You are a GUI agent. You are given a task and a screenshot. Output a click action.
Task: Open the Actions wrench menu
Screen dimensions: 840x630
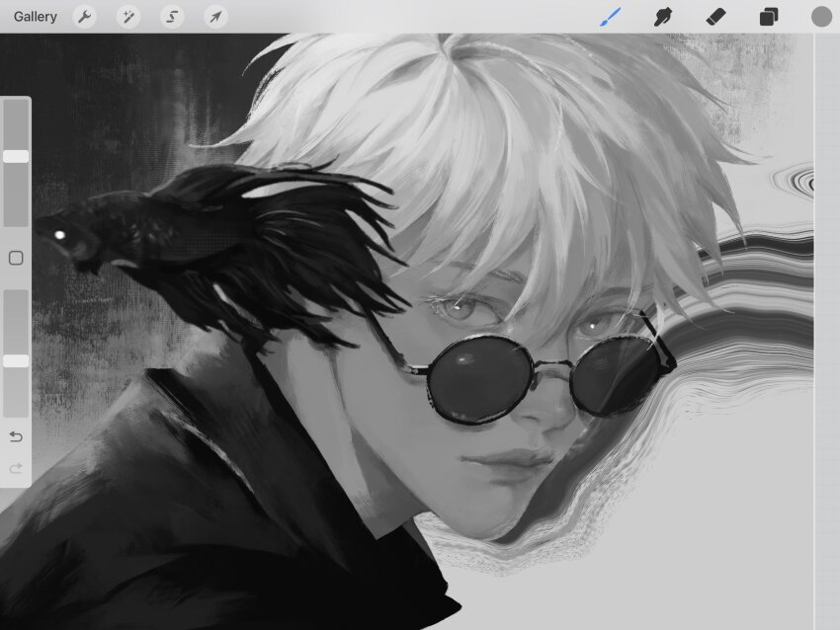point(85,17)
